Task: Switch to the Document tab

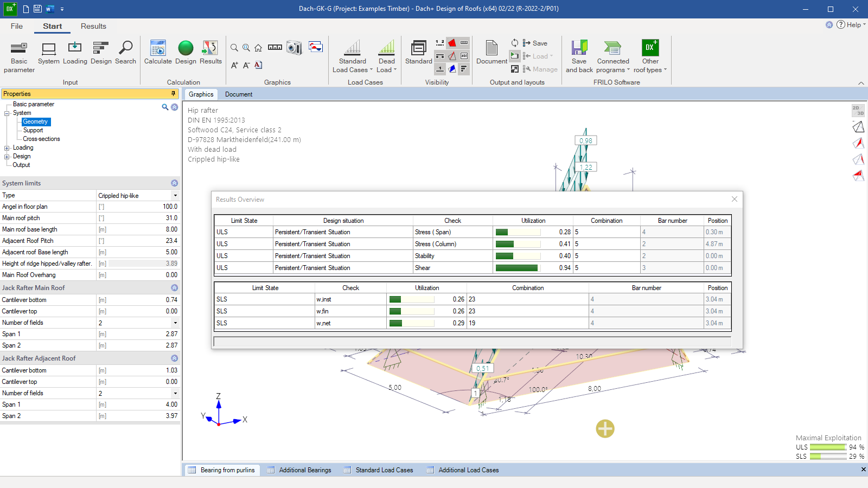Action: click(239, 94)
